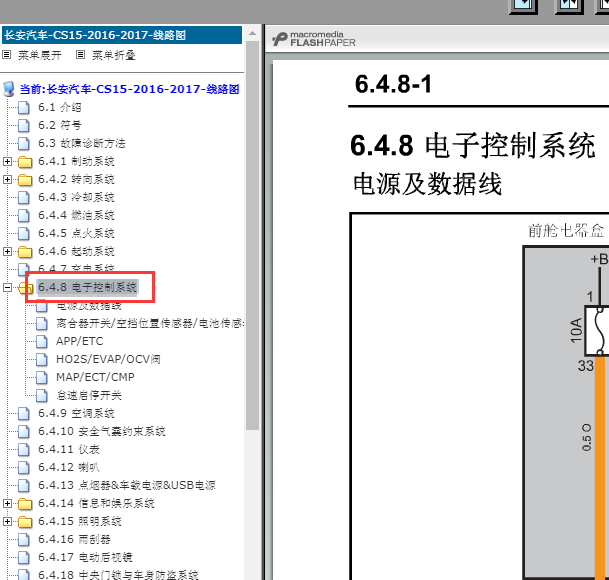Image resolution: width=609 pixels, height=580 pixels.
Task: Click computer icon beside 当前 root node
Action: [x=9, y=89]
